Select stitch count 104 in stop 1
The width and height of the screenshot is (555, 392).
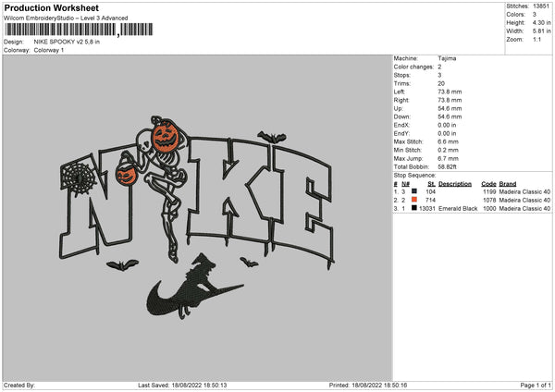pos(430,191)
